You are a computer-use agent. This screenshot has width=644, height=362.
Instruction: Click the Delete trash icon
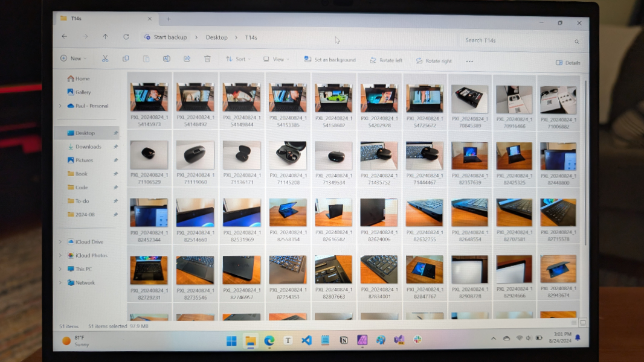pyautogui.click(x=207, y=59)
